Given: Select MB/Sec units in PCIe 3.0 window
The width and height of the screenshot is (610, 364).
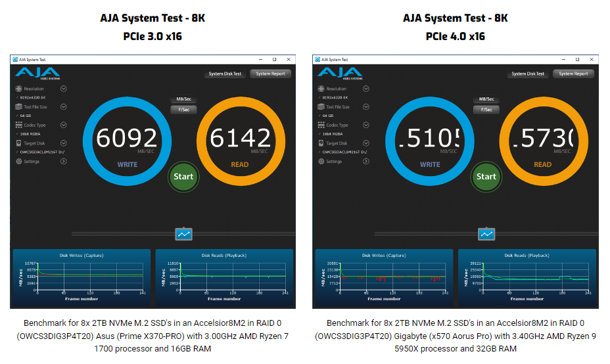Looking at the screenshot, I should 183,99.
